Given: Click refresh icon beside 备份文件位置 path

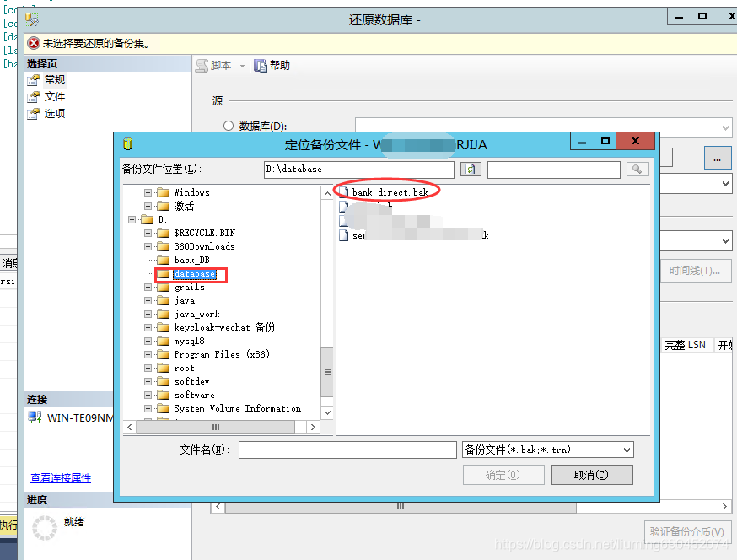Looking at the screenshot, I should pyautogui.click(x=471, y=169).
